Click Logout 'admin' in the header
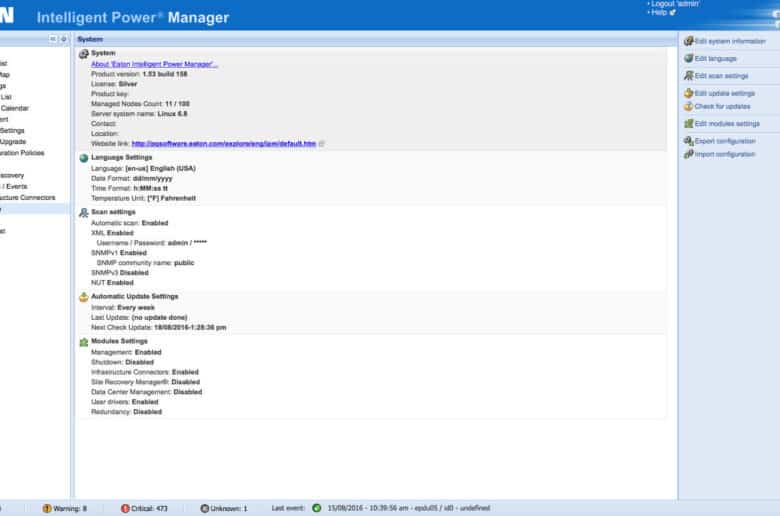This screenshot has width=780, height=516. tap(675, 4)
